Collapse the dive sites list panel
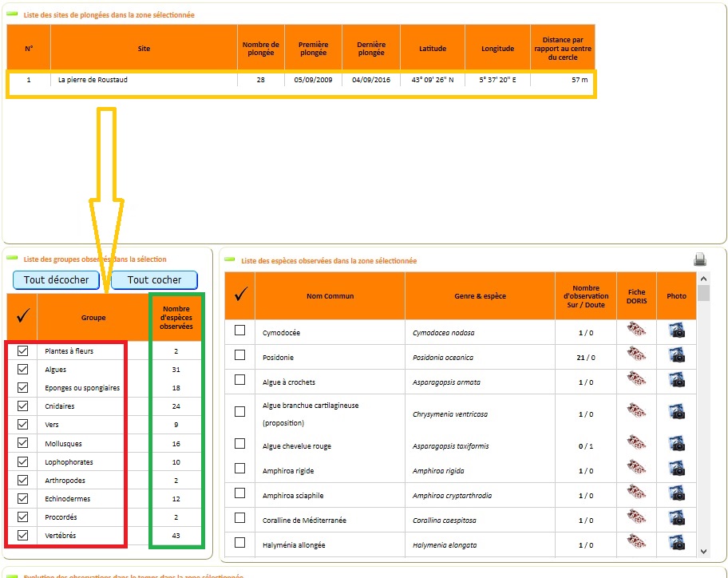The width and height of the screenshot is (728, 578). [x=12, y=14]
